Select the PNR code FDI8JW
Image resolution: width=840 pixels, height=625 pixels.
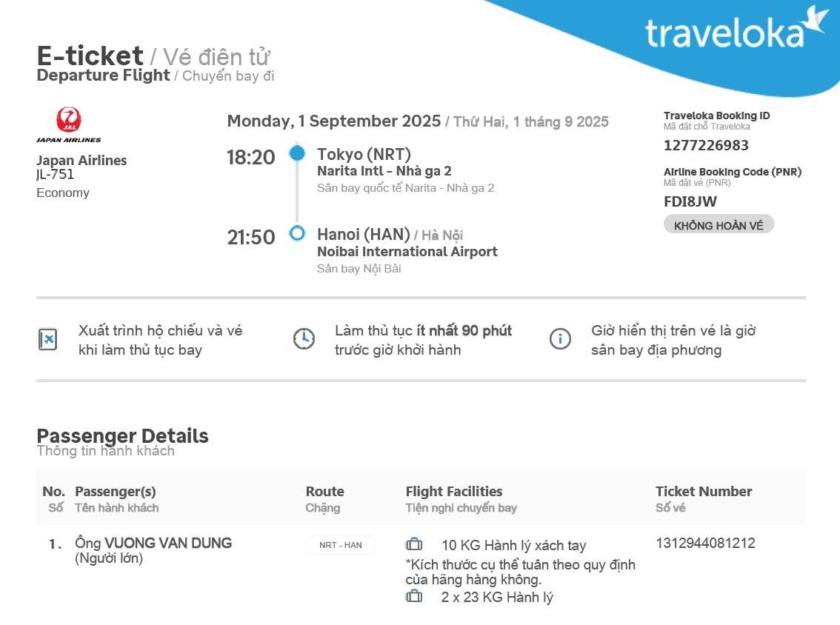[690, 201]
